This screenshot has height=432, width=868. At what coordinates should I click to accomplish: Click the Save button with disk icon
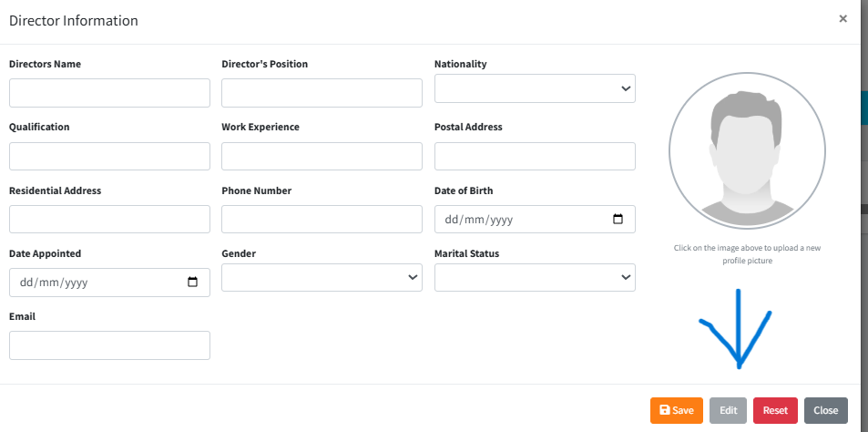point(677,410)
